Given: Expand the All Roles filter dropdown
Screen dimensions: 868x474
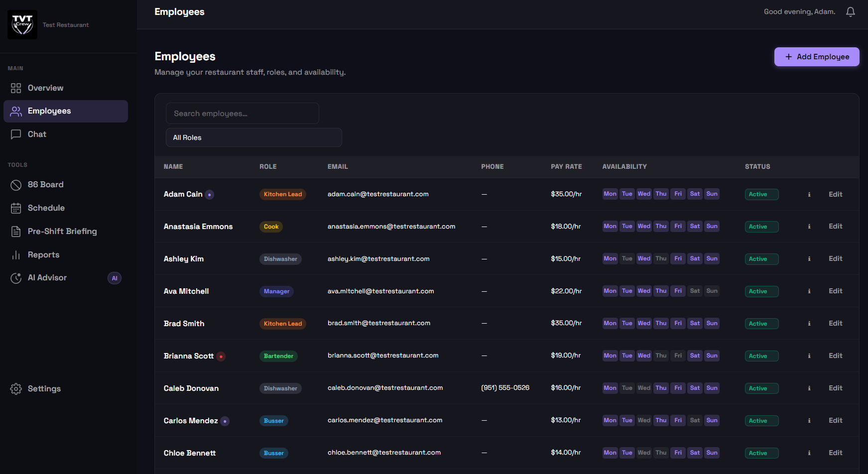Looking at the screenshot, I should tap(253, 137).
